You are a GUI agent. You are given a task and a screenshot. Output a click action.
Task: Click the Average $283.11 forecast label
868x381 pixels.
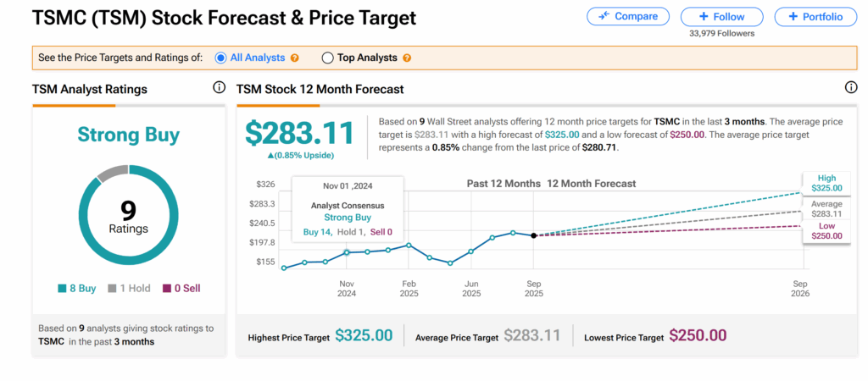[x=826, y=209]
